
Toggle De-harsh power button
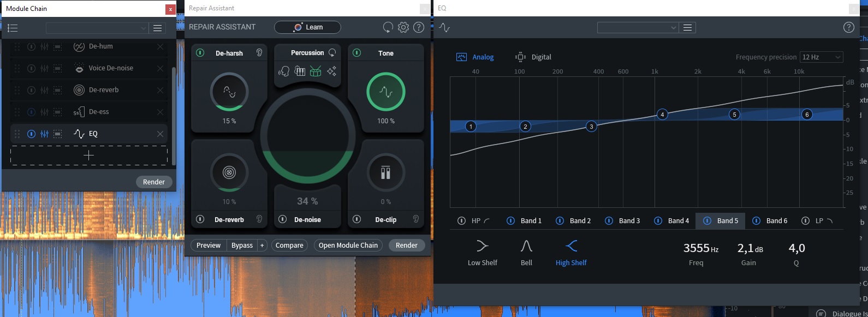200,53
